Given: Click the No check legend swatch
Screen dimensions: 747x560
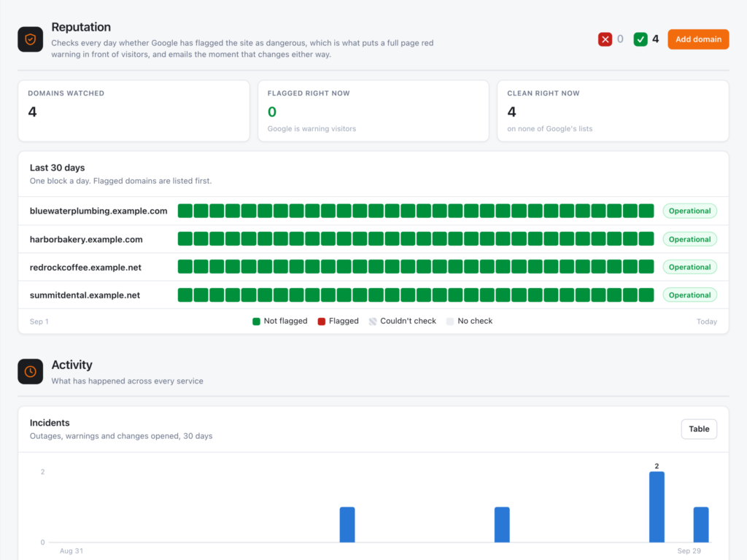Looking at the screenshot, I should 450,322.
